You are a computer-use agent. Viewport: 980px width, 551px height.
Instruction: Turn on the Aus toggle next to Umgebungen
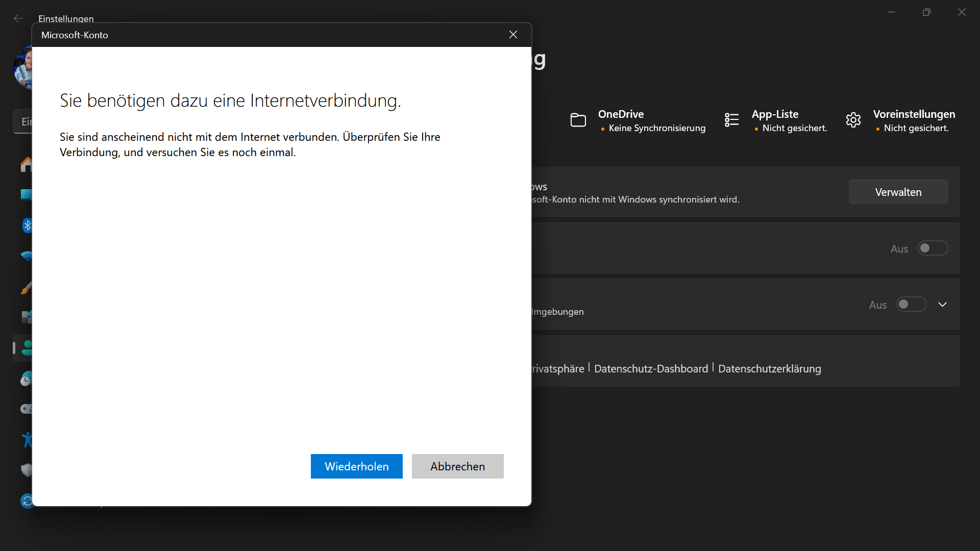tap(911, 304)
